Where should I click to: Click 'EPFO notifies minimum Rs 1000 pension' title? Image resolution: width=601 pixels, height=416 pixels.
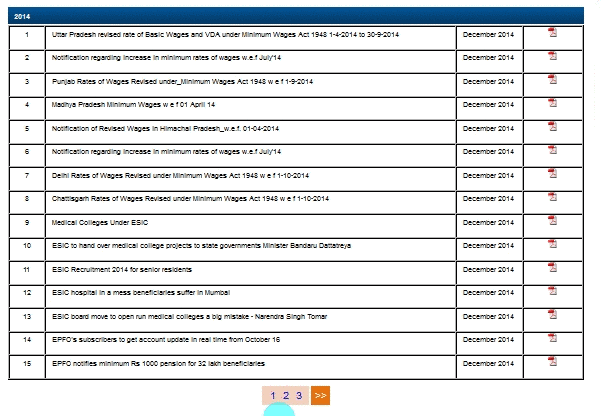[158, 363]
